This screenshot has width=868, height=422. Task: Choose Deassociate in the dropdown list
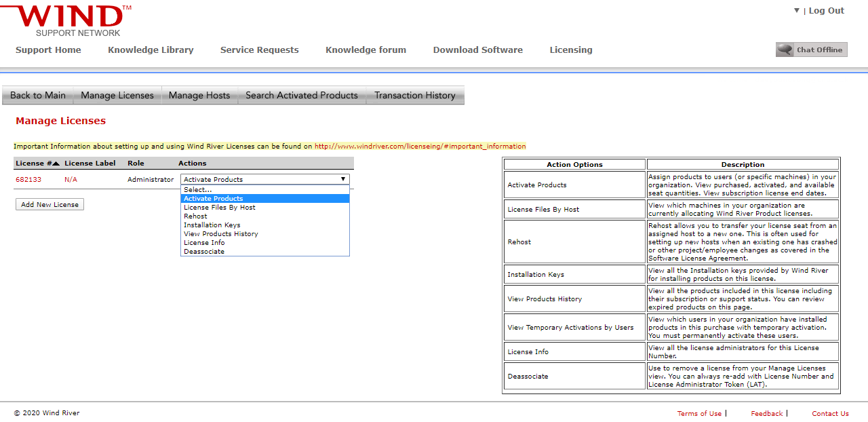[x=265, y=251]
